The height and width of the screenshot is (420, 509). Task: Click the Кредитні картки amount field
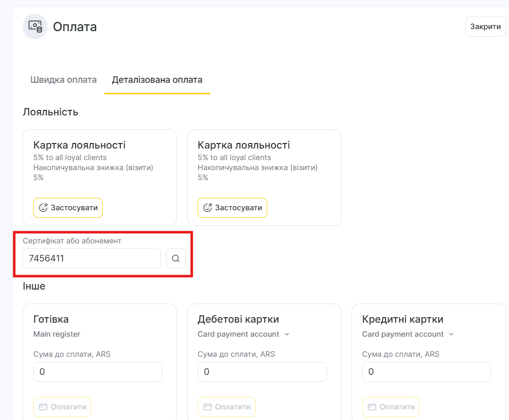tap(426, 372)
